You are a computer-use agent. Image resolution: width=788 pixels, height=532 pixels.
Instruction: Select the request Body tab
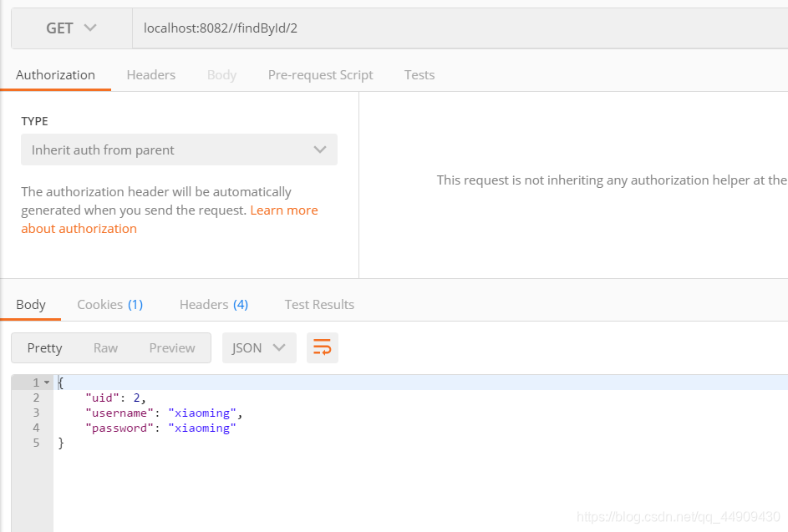coord(221,75)
